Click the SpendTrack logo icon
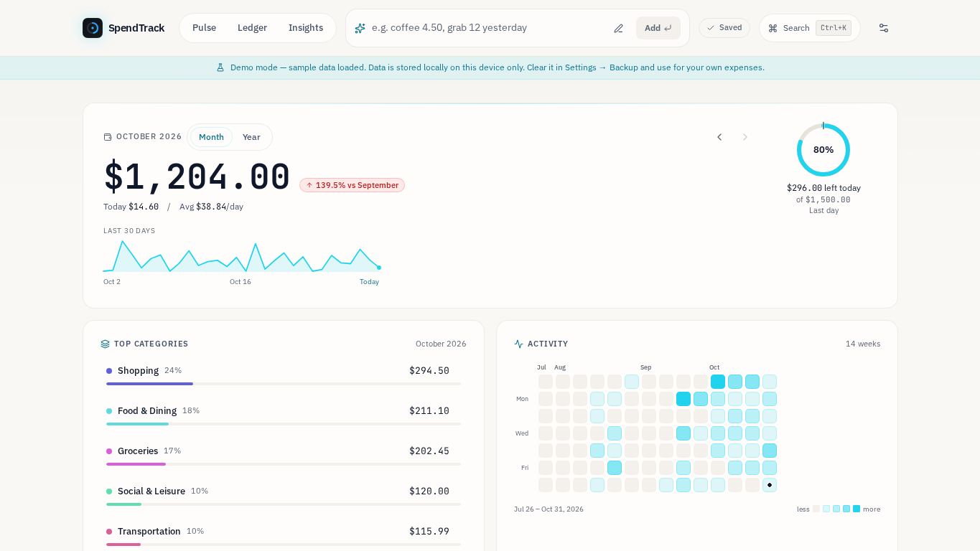Image resolution: width=980 pixels, height=551 pixels. 93,28
